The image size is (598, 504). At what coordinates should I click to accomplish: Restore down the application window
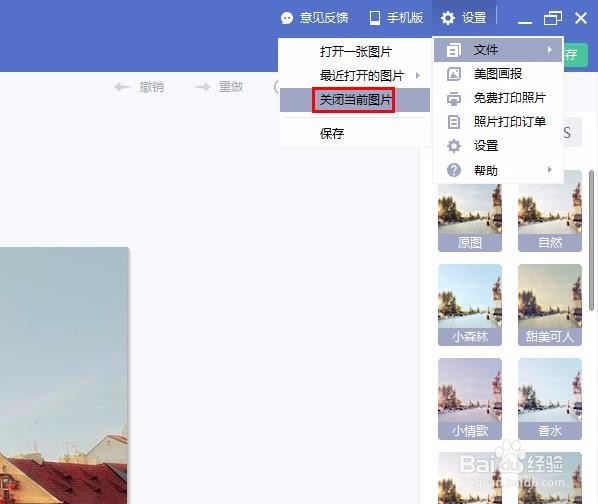tap(553, 18)
